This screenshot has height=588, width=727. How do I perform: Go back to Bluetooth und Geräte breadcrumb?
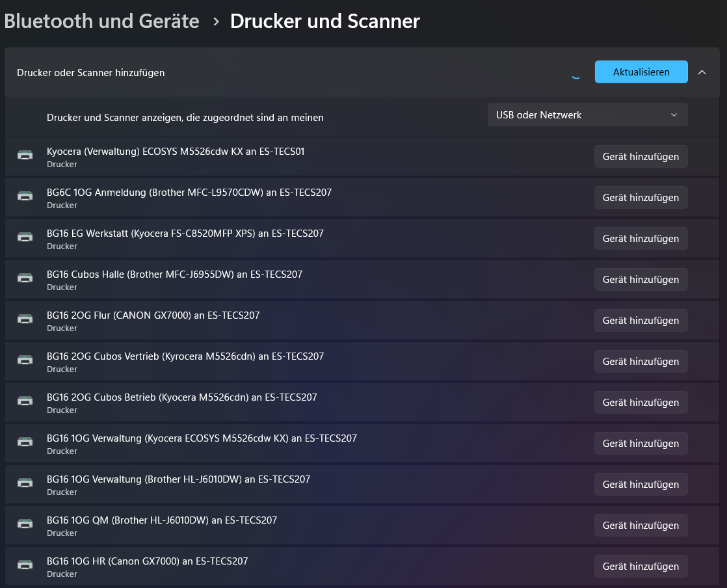click(x=101, y=21)
